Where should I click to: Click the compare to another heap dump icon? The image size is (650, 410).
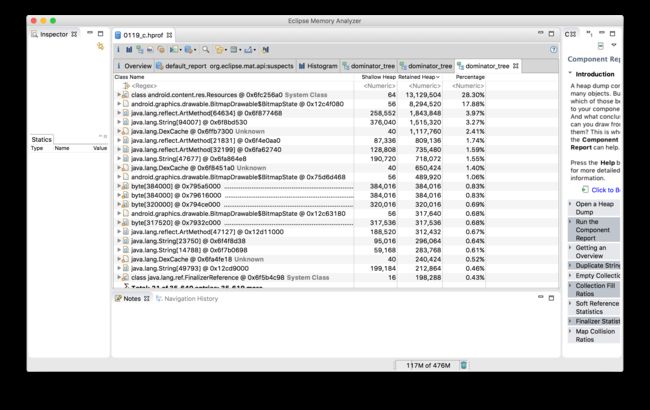(x=266, y=50)
